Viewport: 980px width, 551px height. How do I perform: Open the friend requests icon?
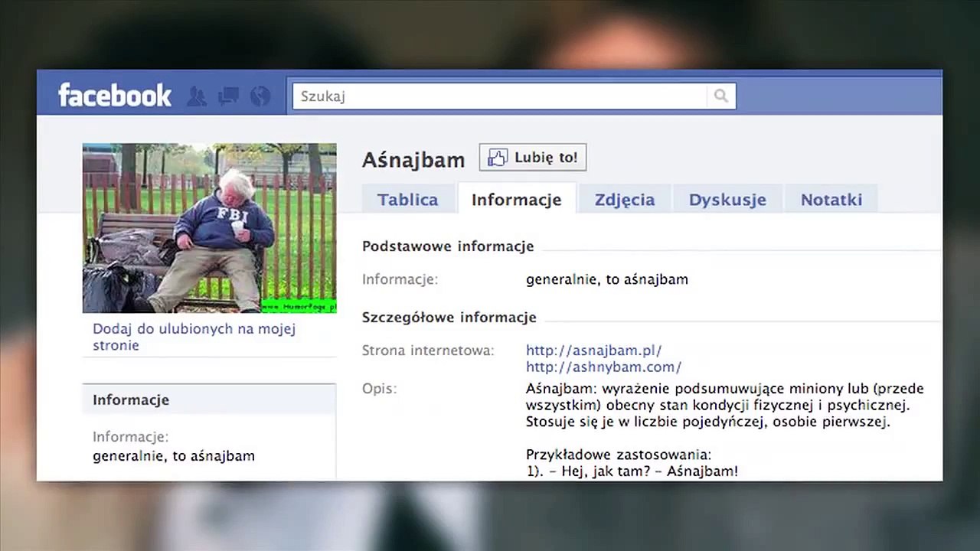[x=197, y=96]
